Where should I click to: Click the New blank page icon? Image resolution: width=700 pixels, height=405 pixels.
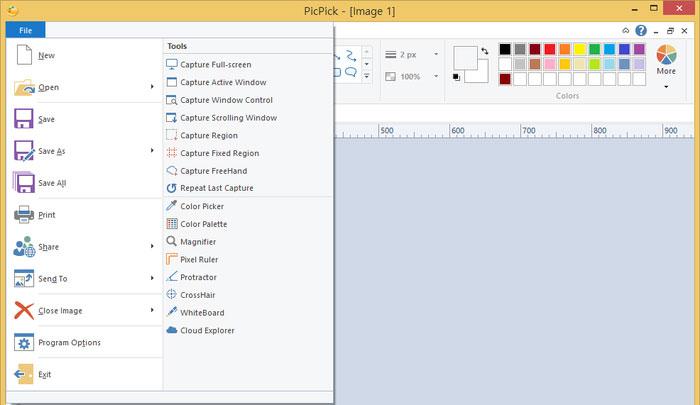[x=24, y=55]
